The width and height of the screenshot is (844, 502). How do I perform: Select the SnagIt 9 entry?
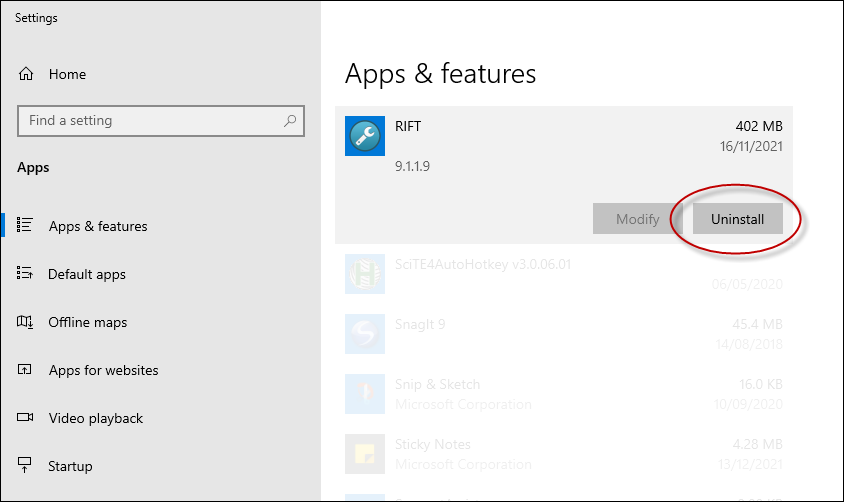click(420, 324)
